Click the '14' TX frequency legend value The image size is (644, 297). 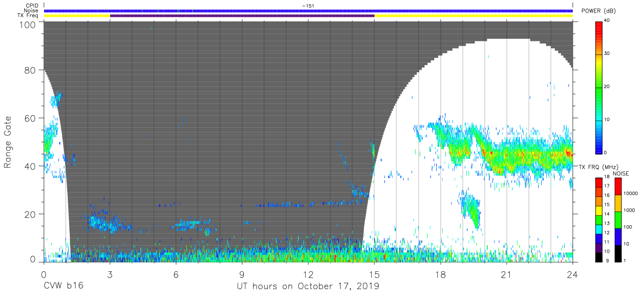pos(607,214)
